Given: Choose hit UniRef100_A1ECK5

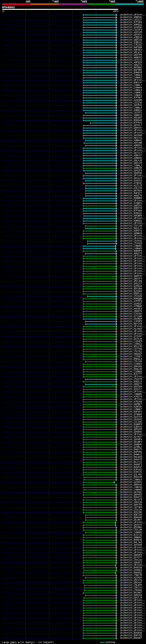Looking at the screenshot, I should pos(131,32).
